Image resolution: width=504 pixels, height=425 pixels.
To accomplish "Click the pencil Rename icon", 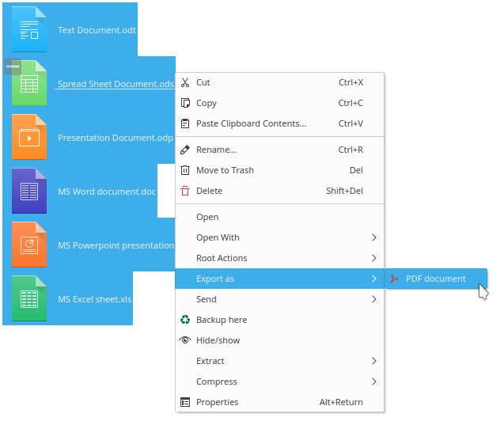I will tap(185, 150).
